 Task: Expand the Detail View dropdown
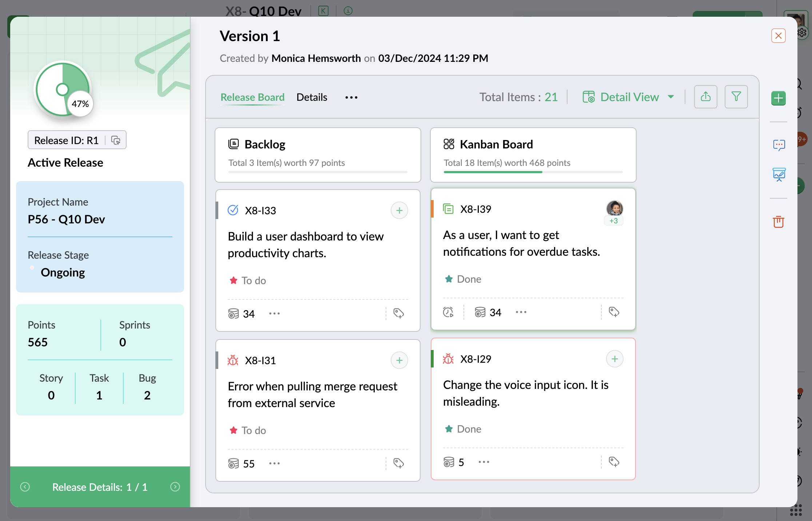(670, 97)
